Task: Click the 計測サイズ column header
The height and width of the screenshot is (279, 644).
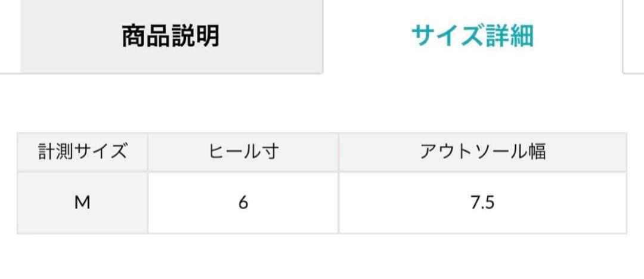Action: pyautogui.click(x=82, y=152)
